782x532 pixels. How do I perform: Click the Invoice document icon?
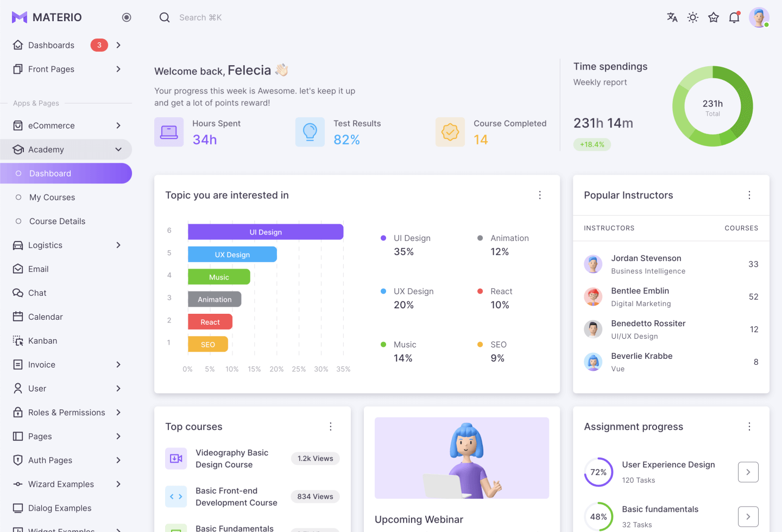tap(18, 364)
